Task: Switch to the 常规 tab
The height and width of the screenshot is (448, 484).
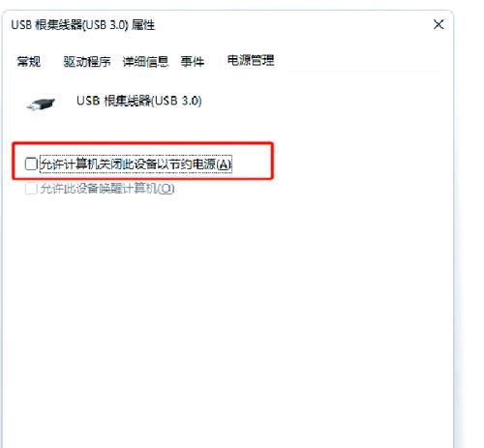Action: pyautogui.click(x=29, y=61)
